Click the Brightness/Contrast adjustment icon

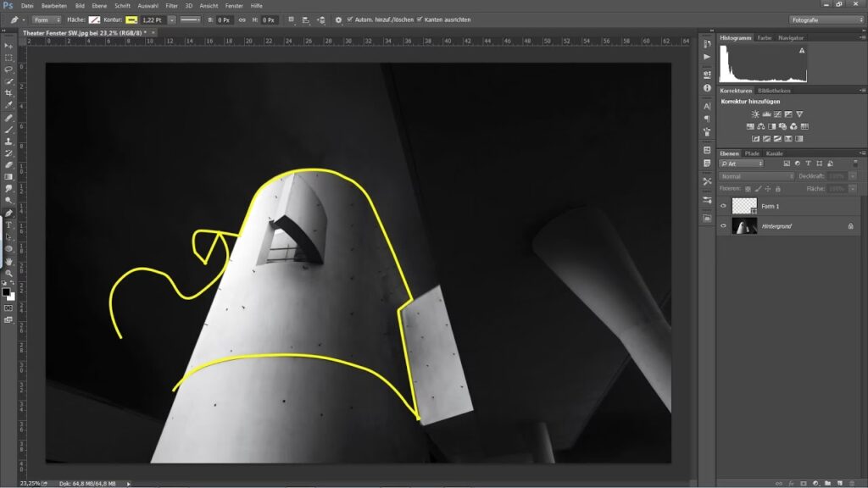click(x=754, y=114)
